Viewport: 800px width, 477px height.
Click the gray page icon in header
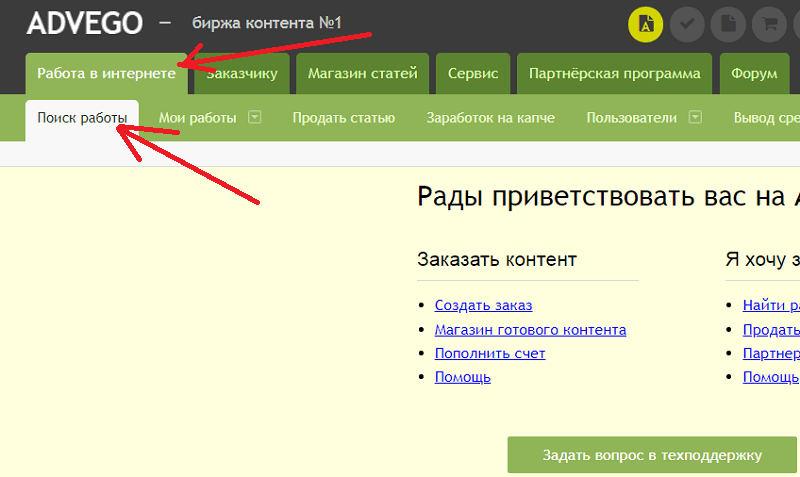coord(728,24)
